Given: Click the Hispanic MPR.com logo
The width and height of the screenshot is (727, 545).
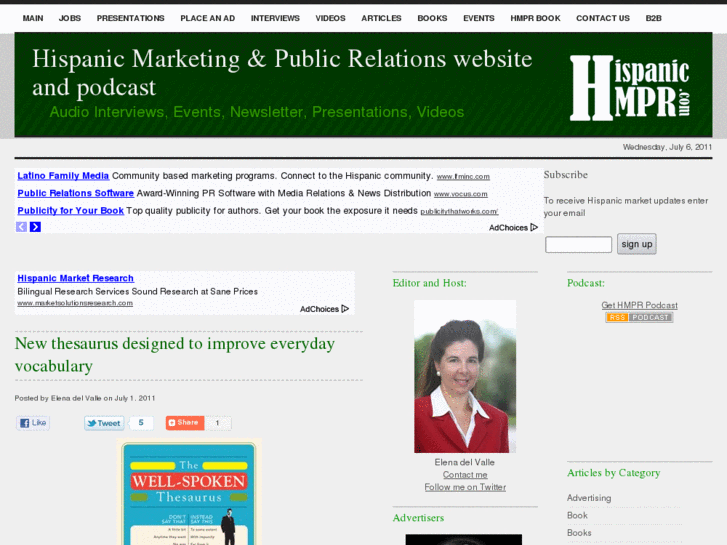Looking at the screenshot, I should pos(630,88).
